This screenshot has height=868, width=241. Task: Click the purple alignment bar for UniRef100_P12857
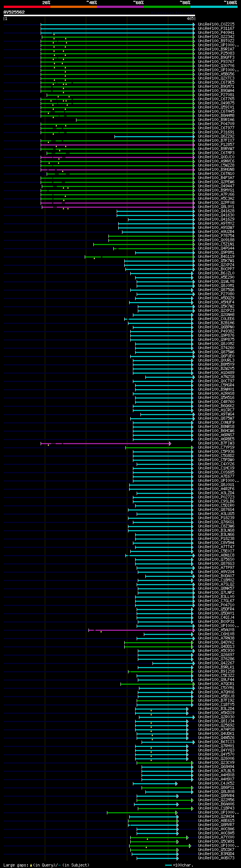[x=118, y=145]
